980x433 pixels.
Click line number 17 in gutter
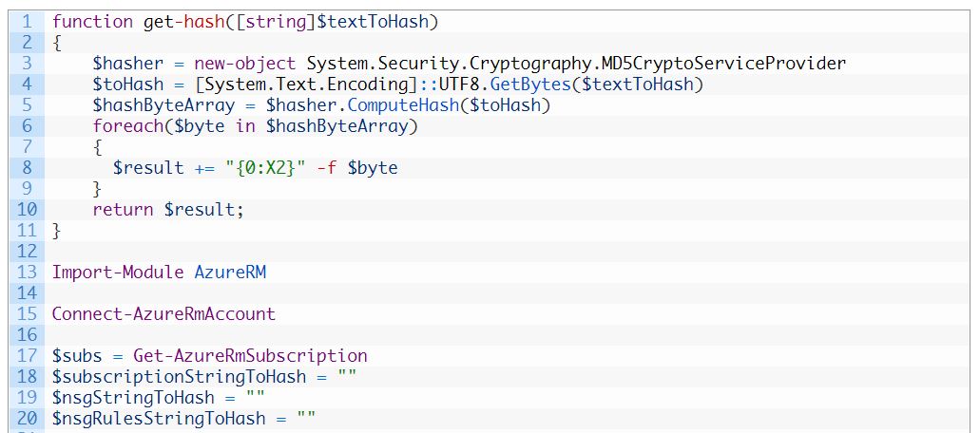coord(27,356)
